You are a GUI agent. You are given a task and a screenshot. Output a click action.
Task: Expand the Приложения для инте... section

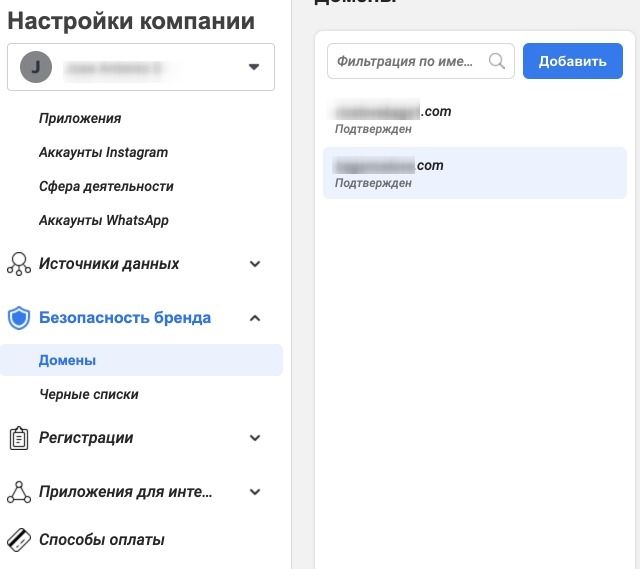tap(255, 492)
